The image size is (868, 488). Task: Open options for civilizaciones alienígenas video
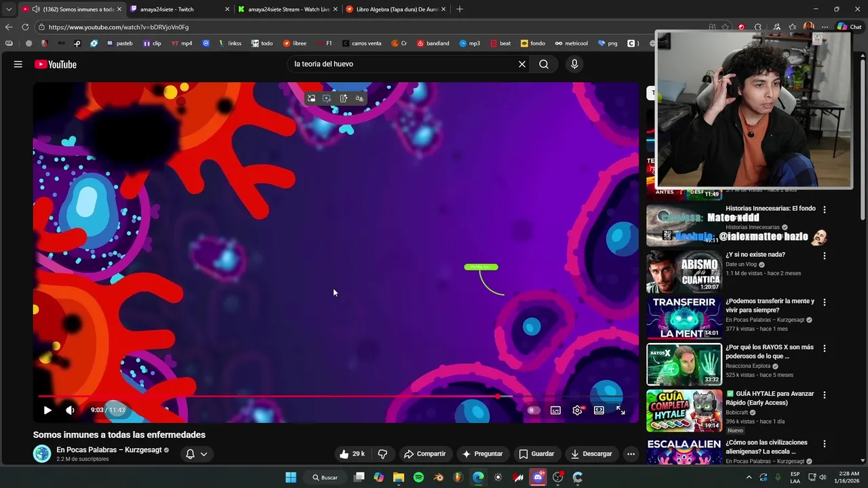[825, 444]
